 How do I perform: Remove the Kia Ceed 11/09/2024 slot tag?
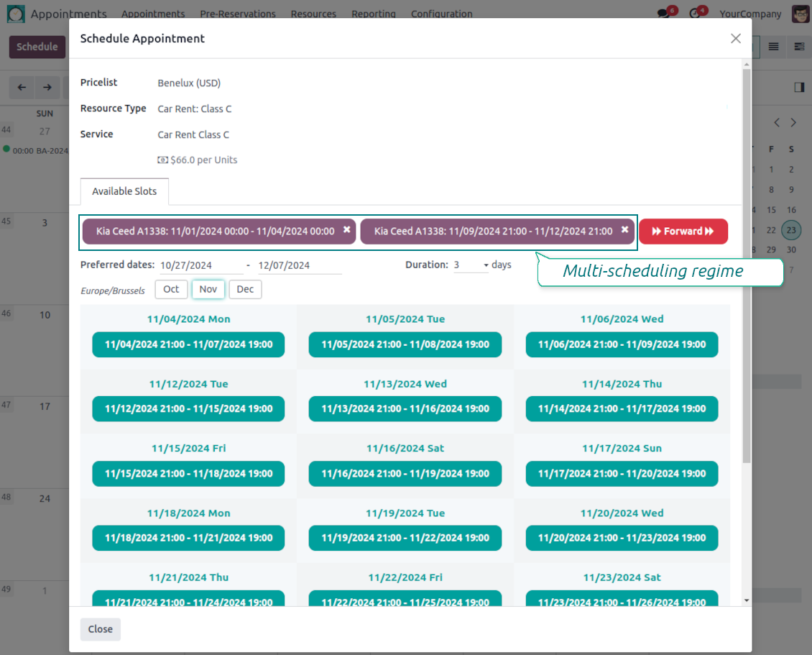(624, 230)
